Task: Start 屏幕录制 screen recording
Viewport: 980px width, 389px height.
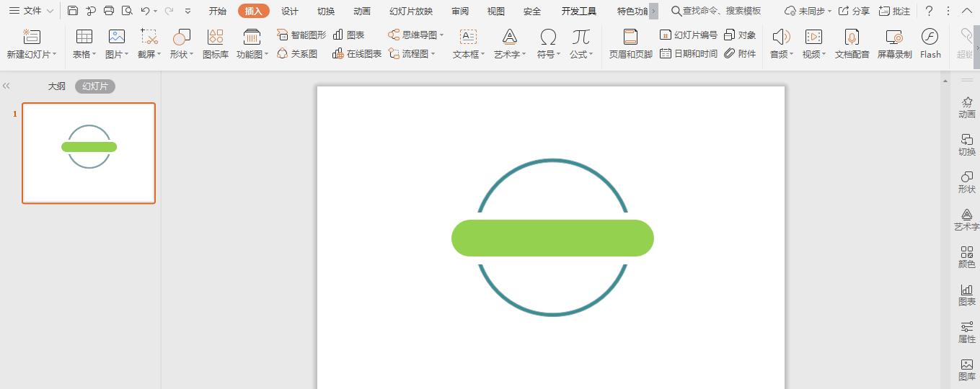Action: click(x=894, y=44)
